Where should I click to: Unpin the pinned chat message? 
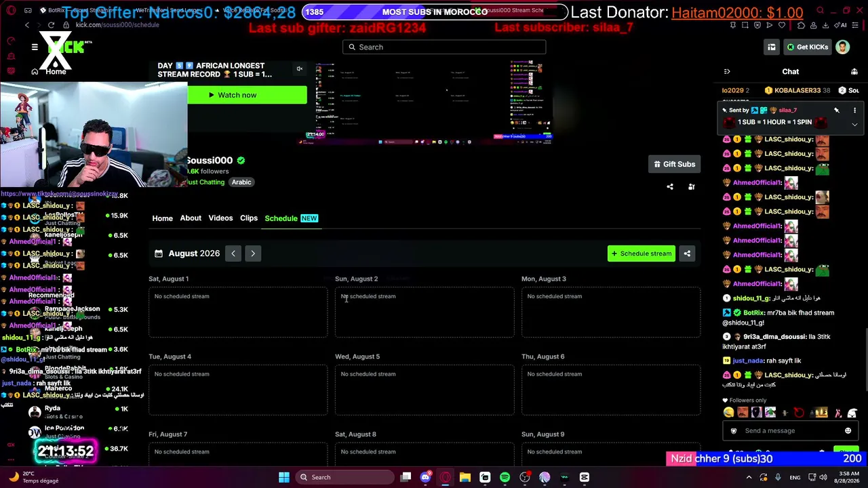837,110
